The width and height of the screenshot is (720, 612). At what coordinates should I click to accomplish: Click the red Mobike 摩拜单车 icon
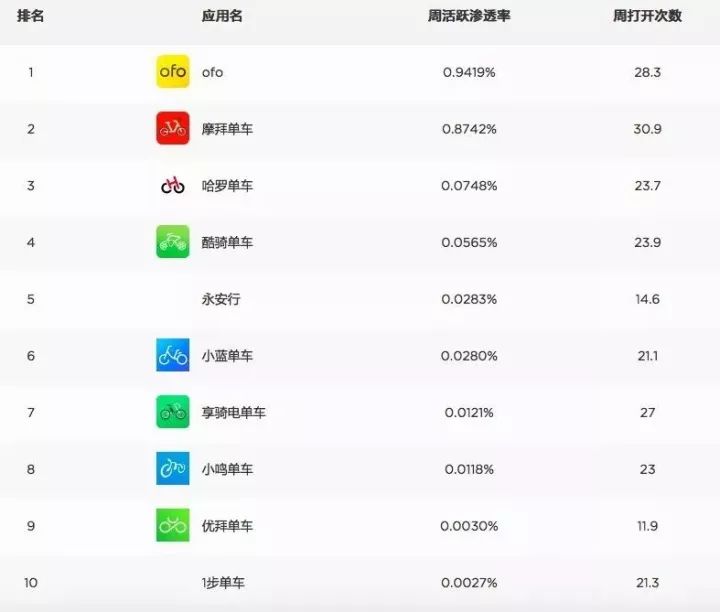point(173,128)
